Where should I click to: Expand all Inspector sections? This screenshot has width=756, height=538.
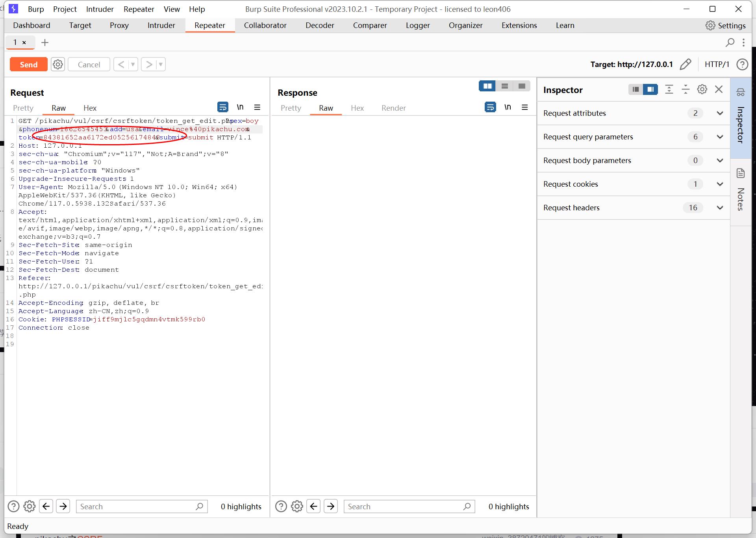coord(669,89)
